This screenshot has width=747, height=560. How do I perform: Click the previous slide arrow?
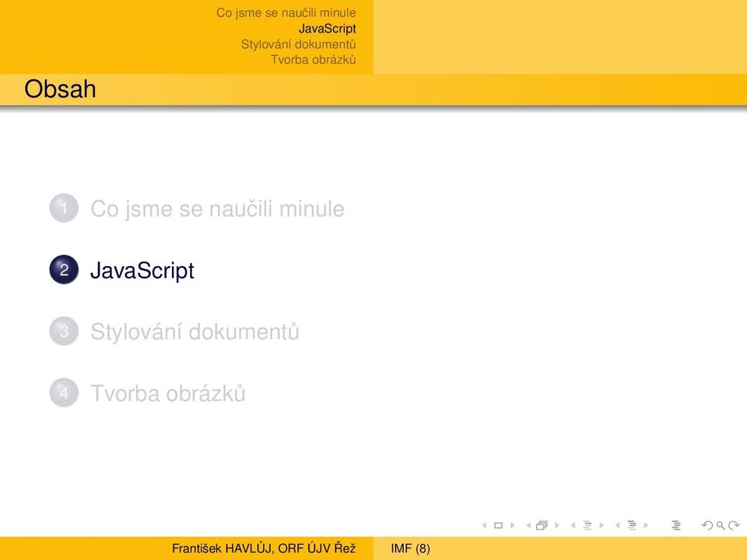[x=484, y=526]
